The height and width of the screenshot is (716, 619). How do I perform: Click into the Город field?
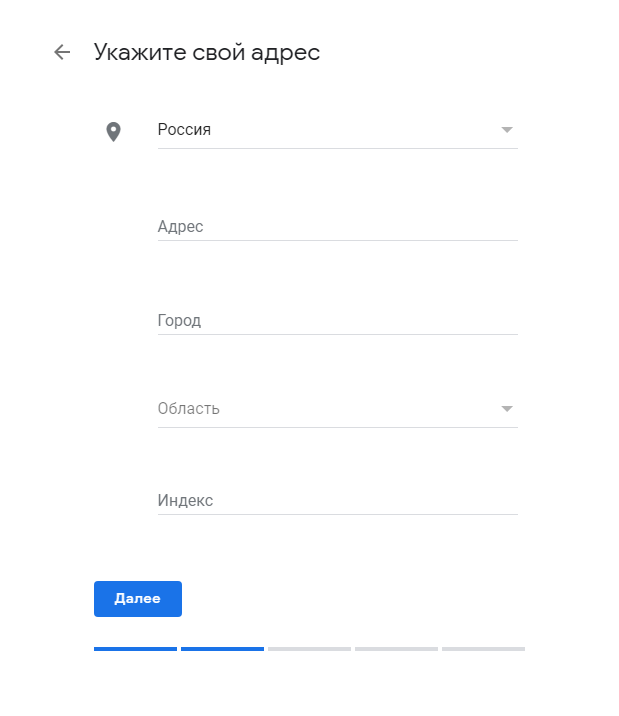(336, 321)
